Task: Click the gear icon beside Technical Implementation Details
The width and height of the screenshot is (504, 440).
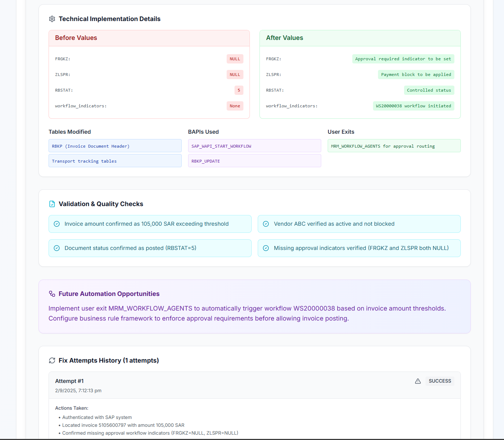Action: pyautogui.click(x=52, y=19)
